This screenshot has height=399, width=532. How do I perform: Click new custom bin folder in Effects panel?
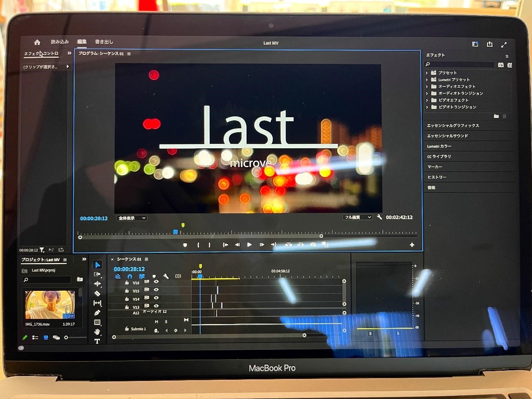coord(496,116)
